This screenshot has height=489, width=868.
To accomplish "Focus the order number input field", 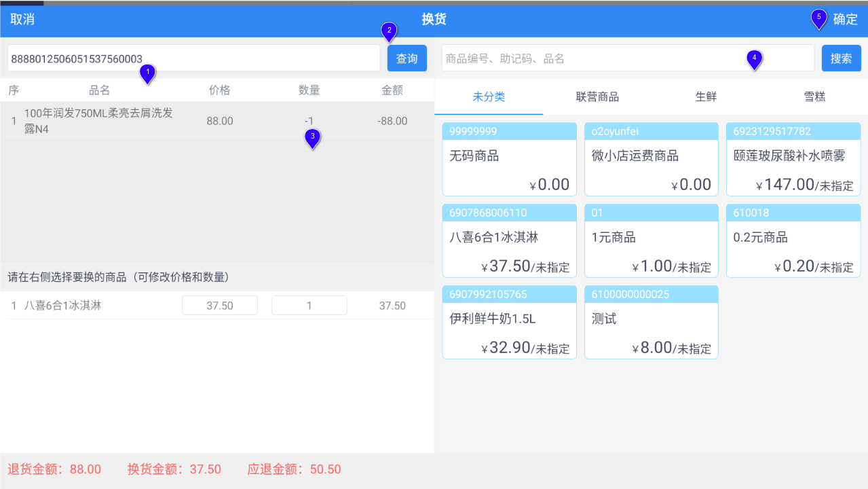I will [193, 58].
